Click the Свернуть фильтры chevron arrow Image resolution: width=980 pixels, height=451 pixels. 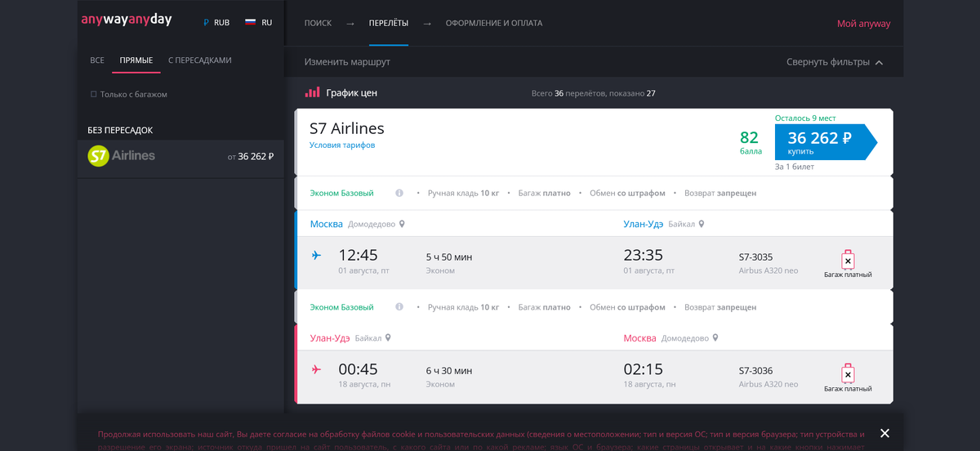pyautogui.click(x=879, y=63)
